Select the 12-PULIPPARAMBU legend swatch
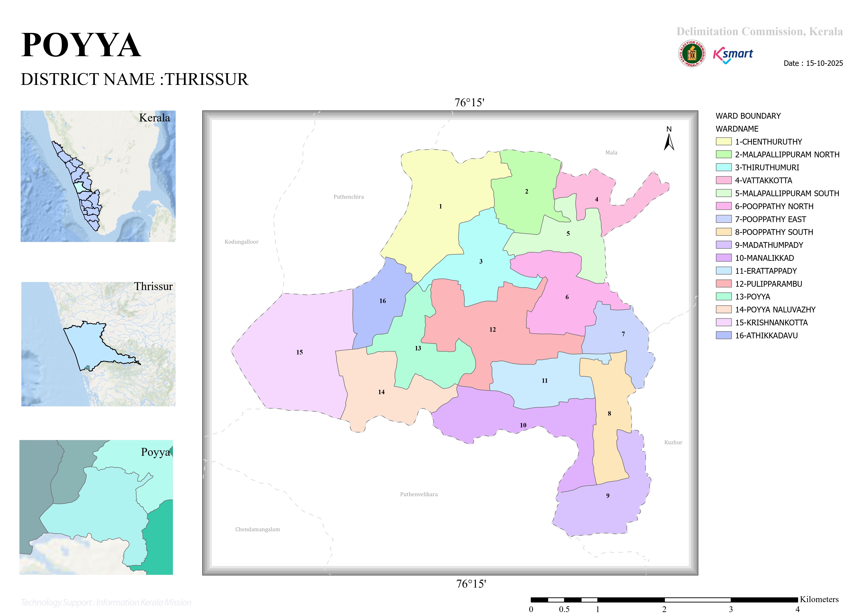868x614 pixels. click(x=724, y=284)
